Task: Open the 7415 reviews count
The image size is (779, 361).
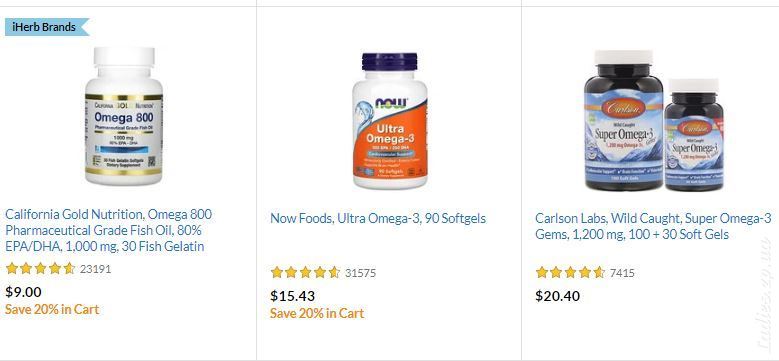Action: pos(622,273)
